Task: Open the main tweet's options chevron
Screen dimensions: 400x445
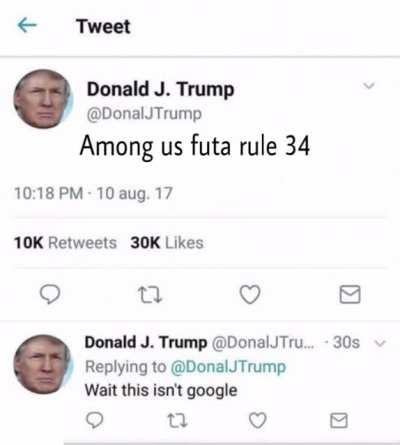Action: (369, 86)
